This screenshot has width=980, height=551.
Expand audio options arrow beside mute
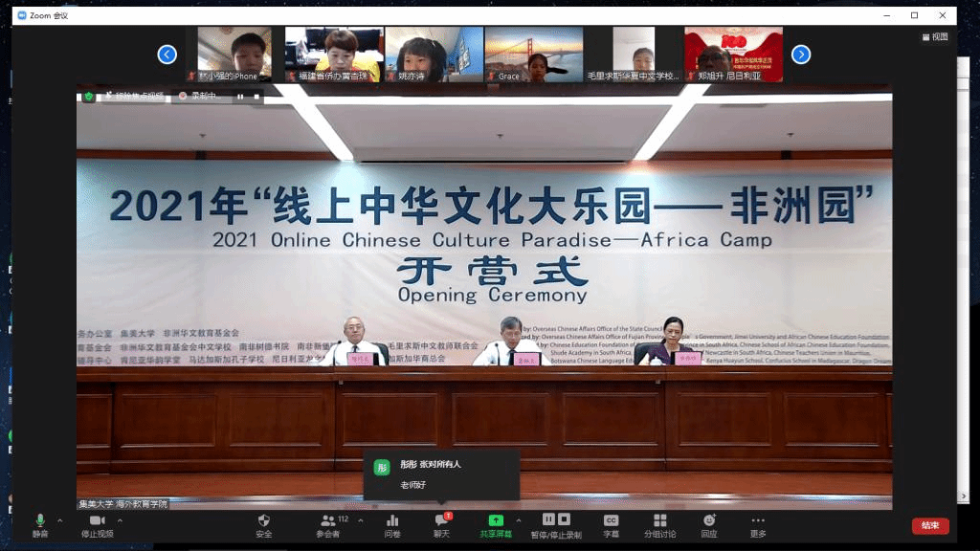tap(59, 520)
